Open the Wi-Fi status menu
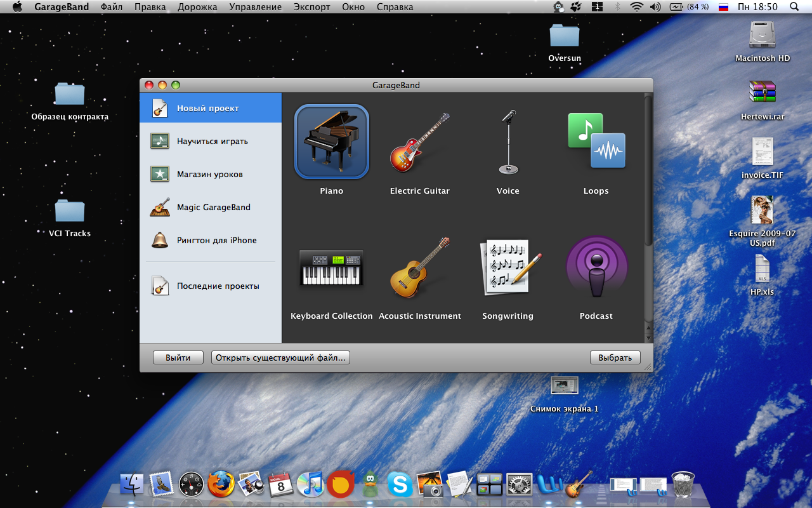Screen dimensions: 812x508 tap(636, 7)
